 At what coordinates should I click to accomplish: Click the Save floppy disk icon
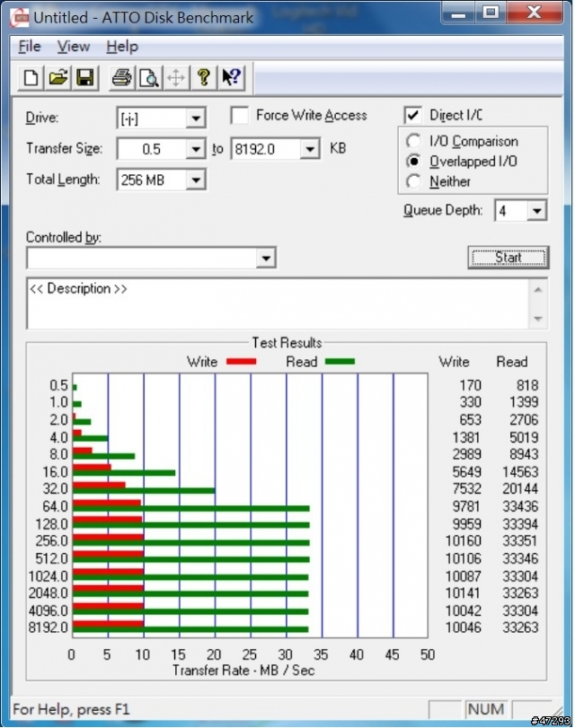coord(85,77)
